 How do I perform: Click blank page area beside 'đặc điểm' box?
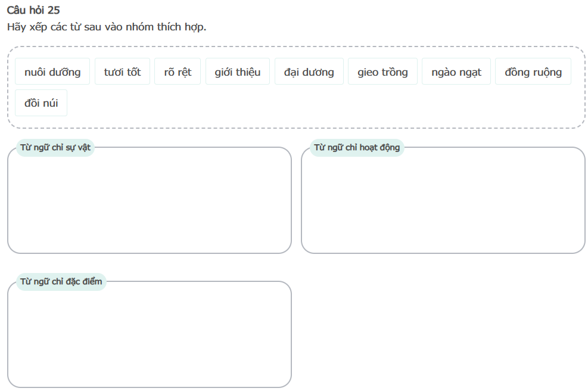(x=441, y=334)
